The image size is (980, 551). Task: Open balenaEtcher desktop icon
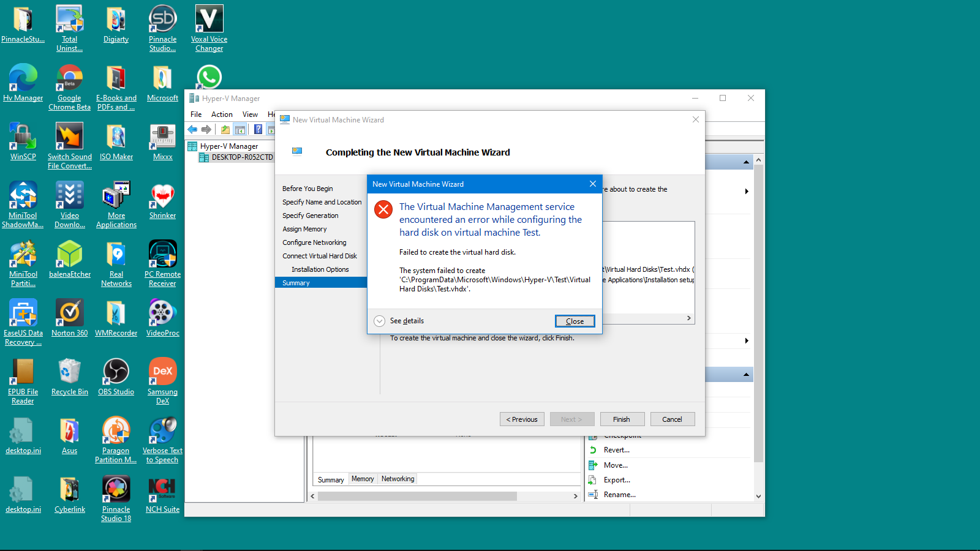pos(69,259)
